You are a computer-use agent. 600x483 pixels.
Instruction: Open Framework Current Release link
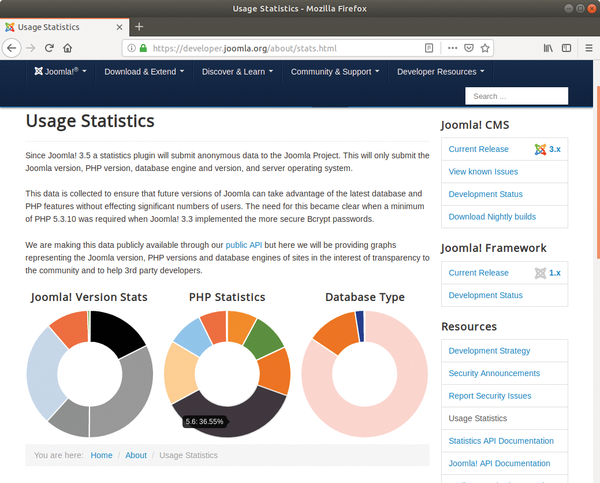(478, 273)
